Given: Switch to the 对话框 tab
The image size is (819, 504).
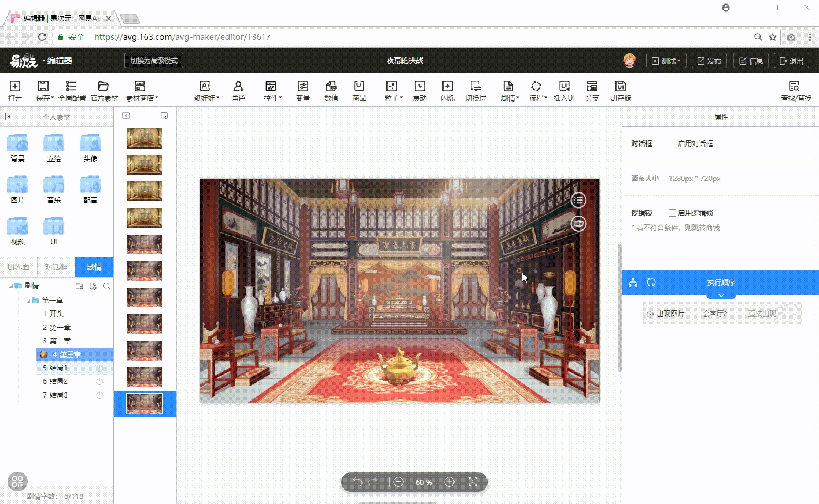Looking at the screenshot, I should click(x=56, y=267).
